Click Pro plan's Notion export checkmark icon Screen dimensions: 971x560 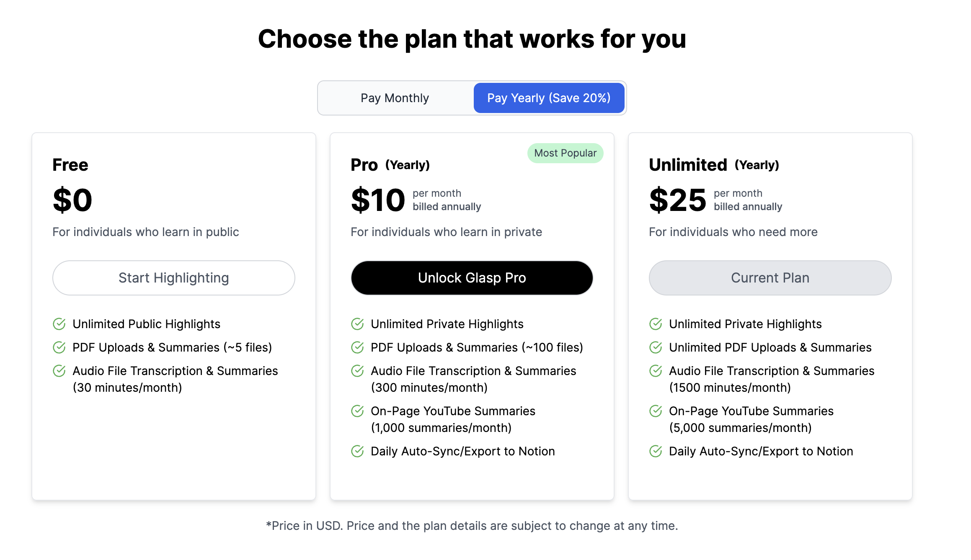(357, 451)
